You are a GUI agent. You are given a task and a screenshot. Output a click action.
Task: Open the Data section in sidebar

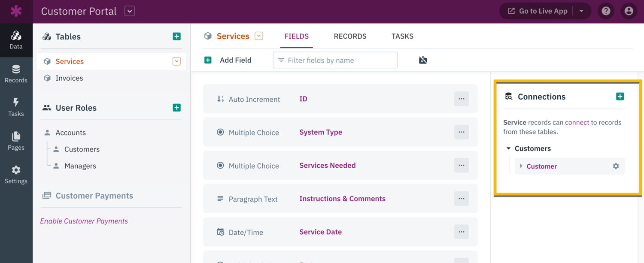pyautogui.click(x=16, y=40)
